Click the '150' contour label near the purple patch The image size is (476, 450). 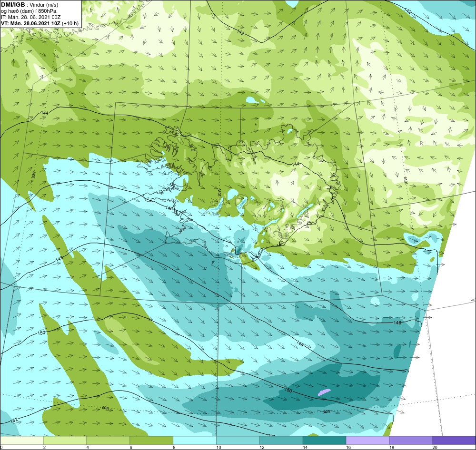coord(288,390)
